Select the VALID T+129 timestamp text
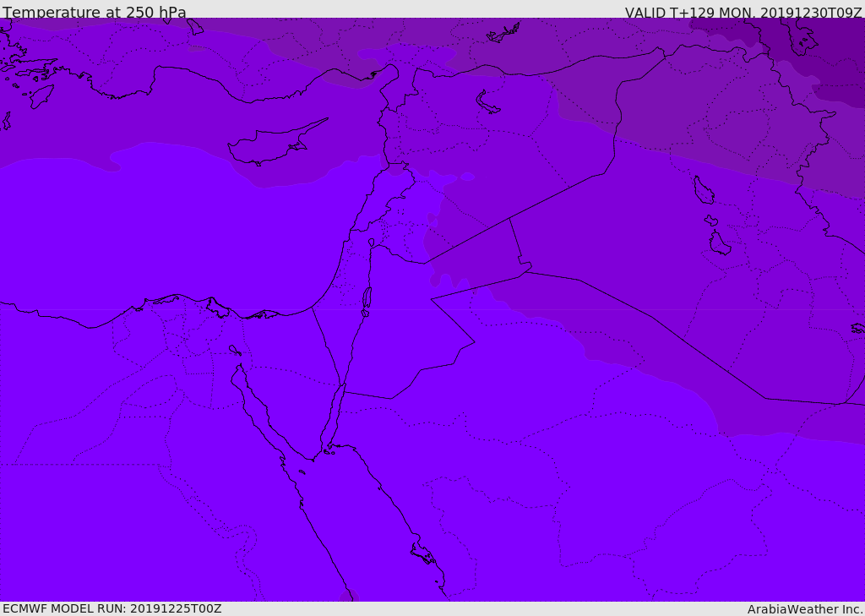The height and width of the screenshot is (616, 865). [x=743, y=12]
